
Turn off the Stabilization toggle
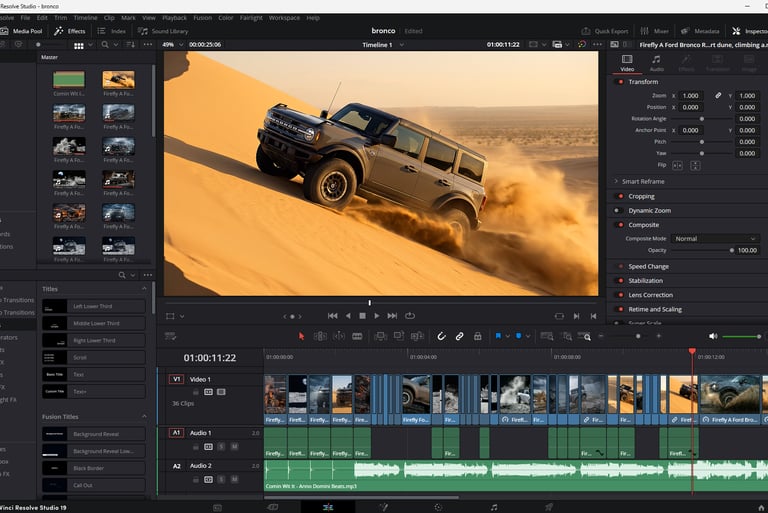tap(620, 281)
